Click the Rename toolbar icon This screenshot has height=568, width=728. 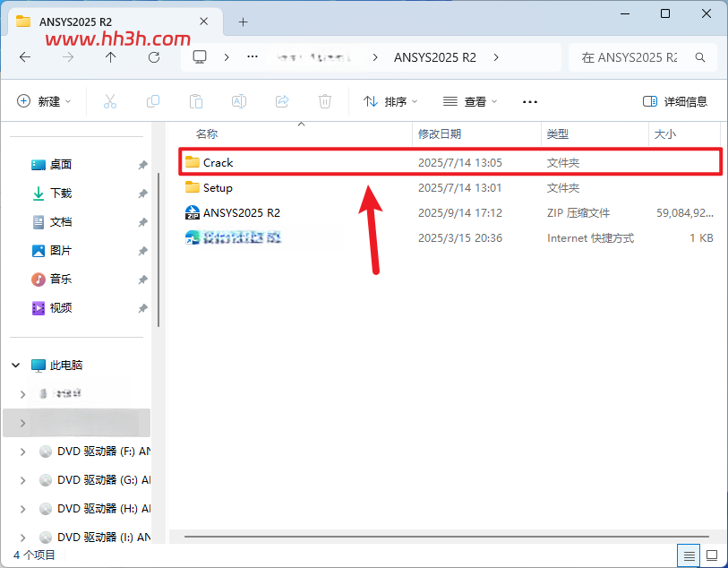click(x=239, y=101)
